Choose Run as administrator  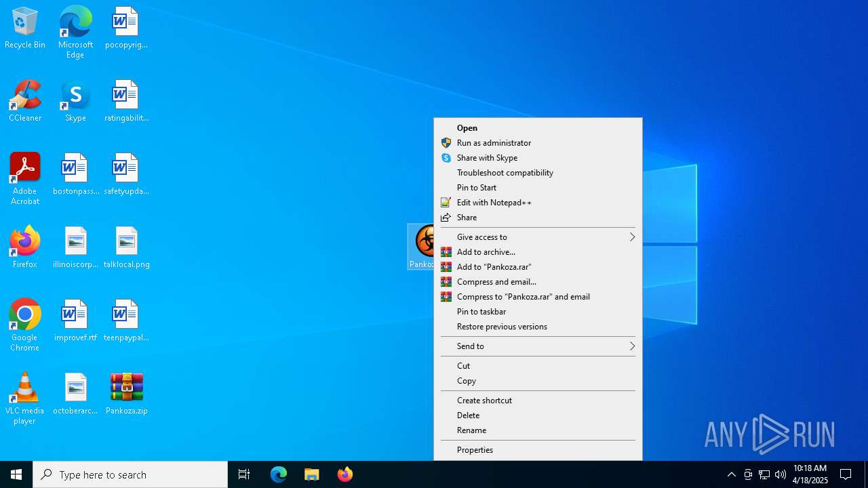tap(538, 143)
